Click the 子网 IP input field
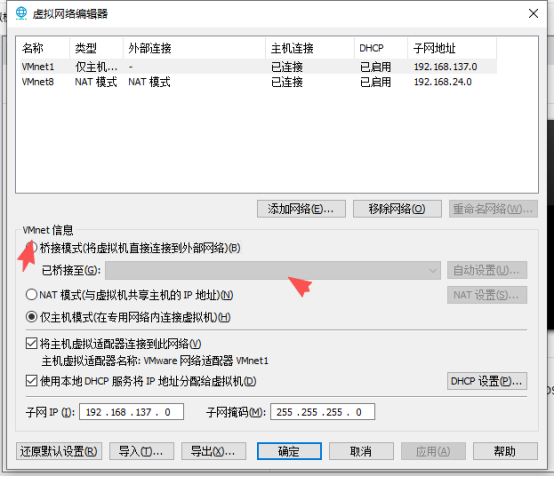The image size is (554, 477). click(131, 412)
